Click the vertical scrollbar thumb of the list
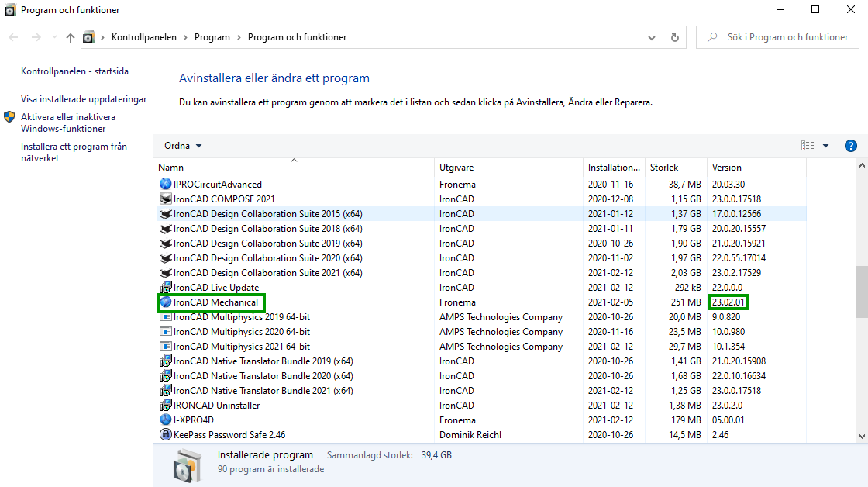 [862, 292]
